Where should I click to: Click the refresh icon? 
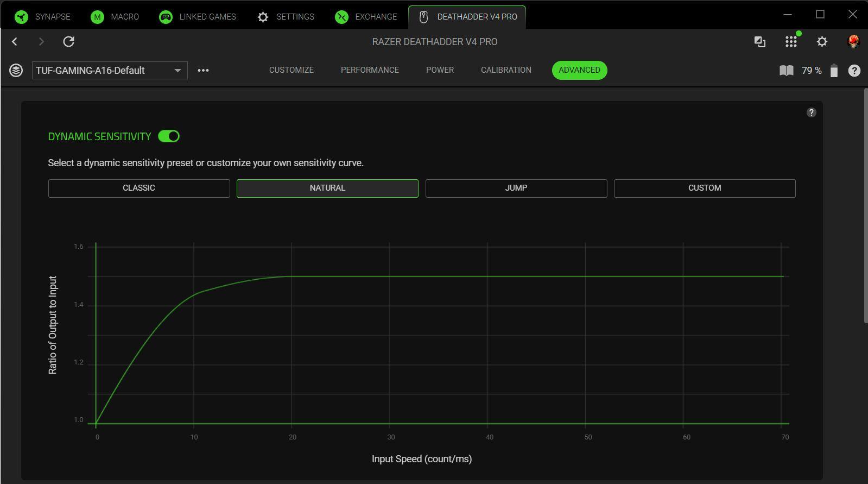point(68,42)
